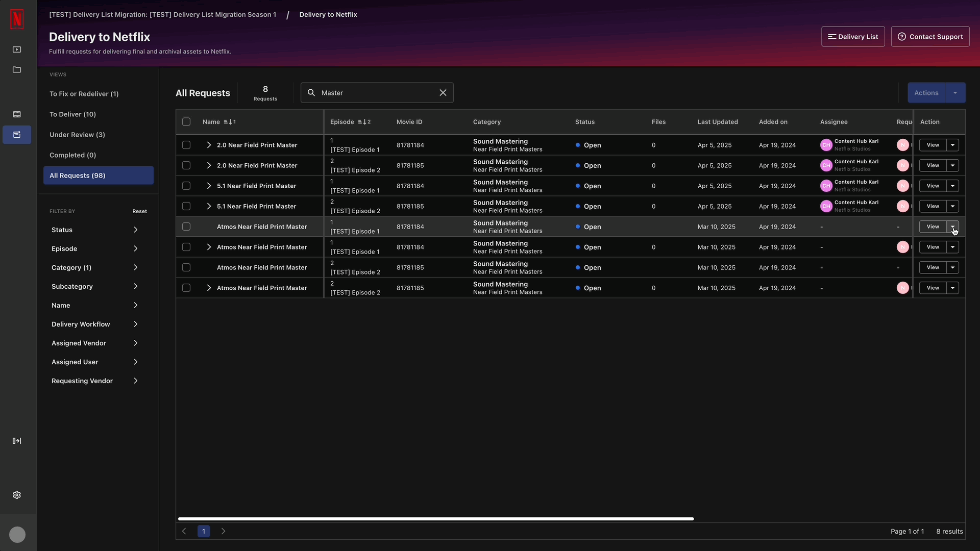Expand 5.1 Near Field Print Master Episode 1
This screenshot has height=551, width=980.
click(209, 186)
